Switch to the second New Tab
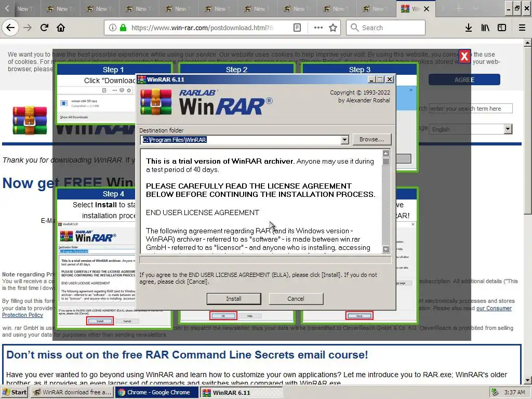 (x=60, y=9)
